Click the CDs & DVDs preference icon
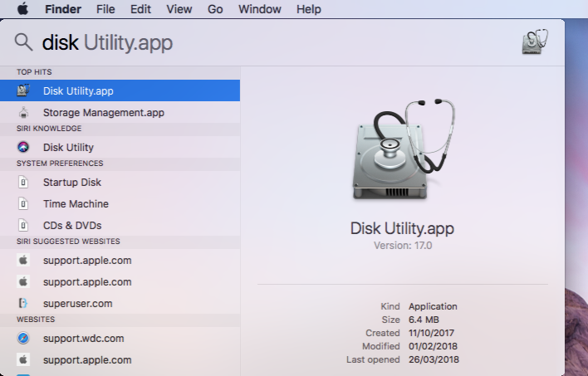The width and height of the screenshot is (588, 376). pos(24,225)
